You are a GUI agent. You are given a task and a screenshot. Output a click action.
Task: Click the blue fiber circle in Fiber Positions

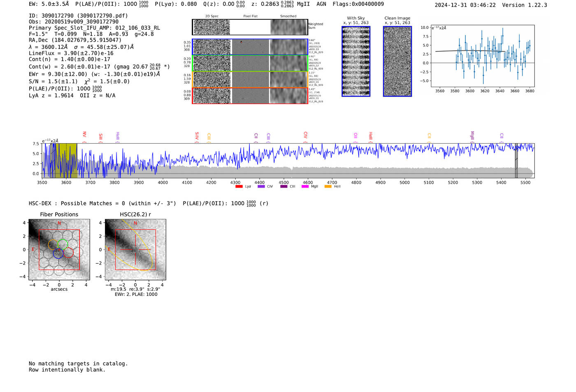(x=58, y=253)
